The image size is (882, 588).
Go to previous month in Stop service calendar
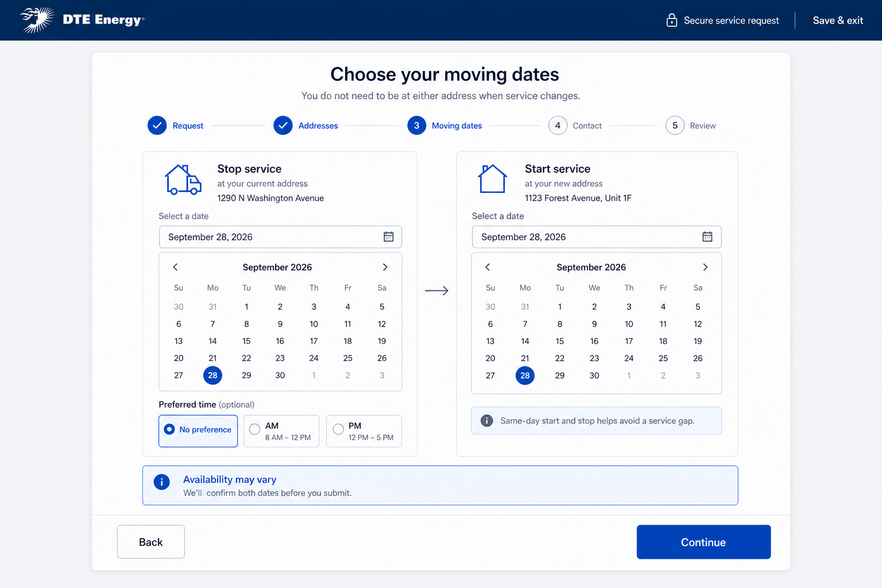[176, 267]
